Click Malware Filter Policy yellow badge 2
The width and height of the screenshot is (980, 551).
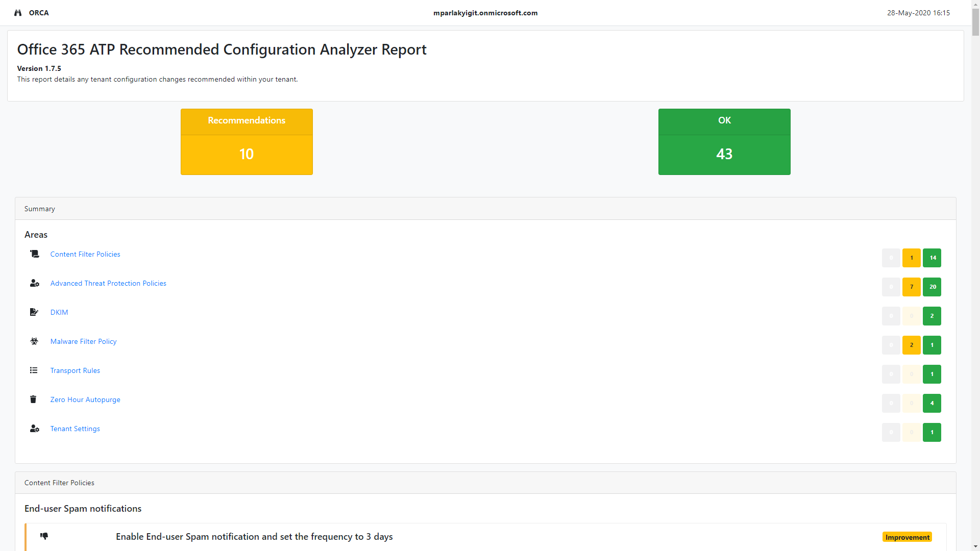pos(912,345)
